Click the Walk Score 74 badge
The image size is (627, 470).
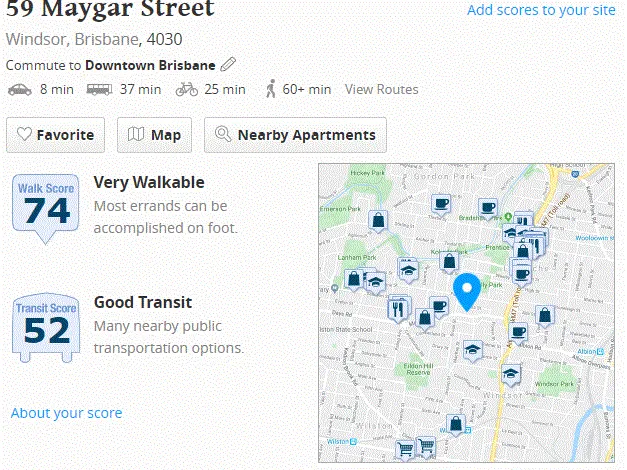[x=46, y=208]
